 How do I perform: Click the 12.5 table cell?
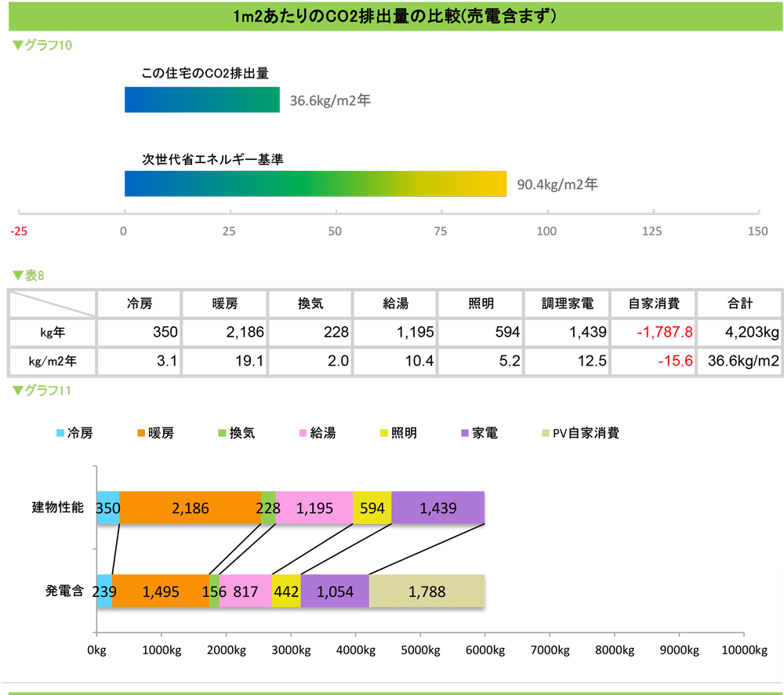point(567,361)
